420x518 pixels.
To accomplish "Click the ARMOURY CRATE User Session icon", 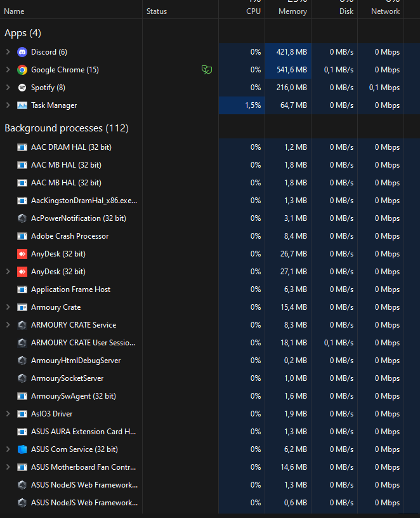I will [22, 343].
